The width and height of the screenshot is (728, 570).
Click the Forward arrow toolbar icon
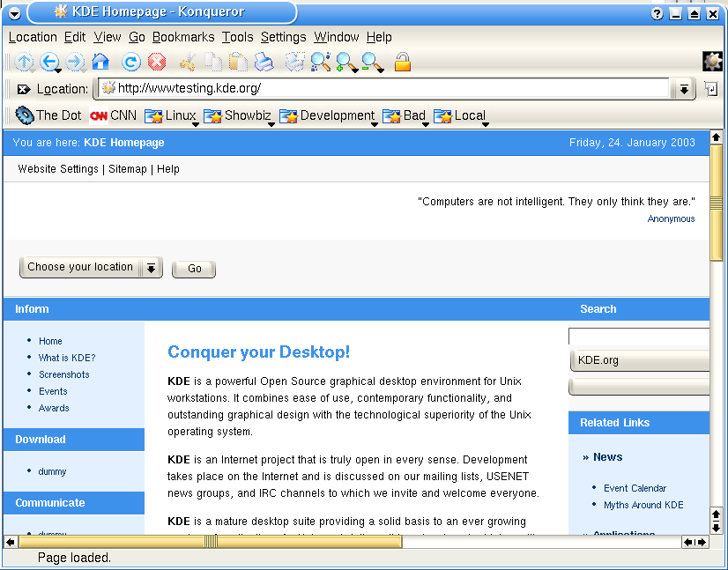74,62
